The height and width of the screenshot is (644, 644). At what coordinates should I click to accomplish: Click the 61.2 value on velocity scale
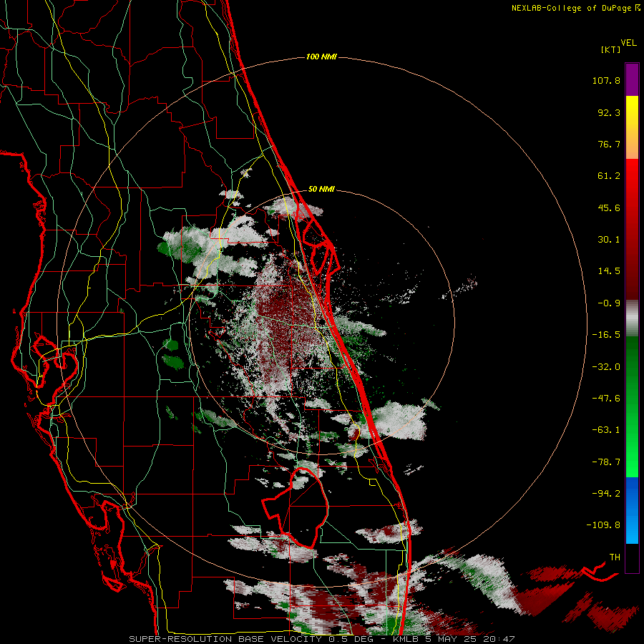tap(609, 176)
